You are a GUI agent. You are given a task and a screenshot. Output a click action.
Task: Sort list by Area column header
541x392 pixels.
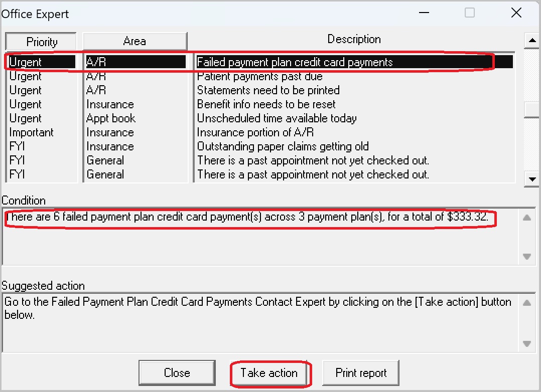[134, 42]
